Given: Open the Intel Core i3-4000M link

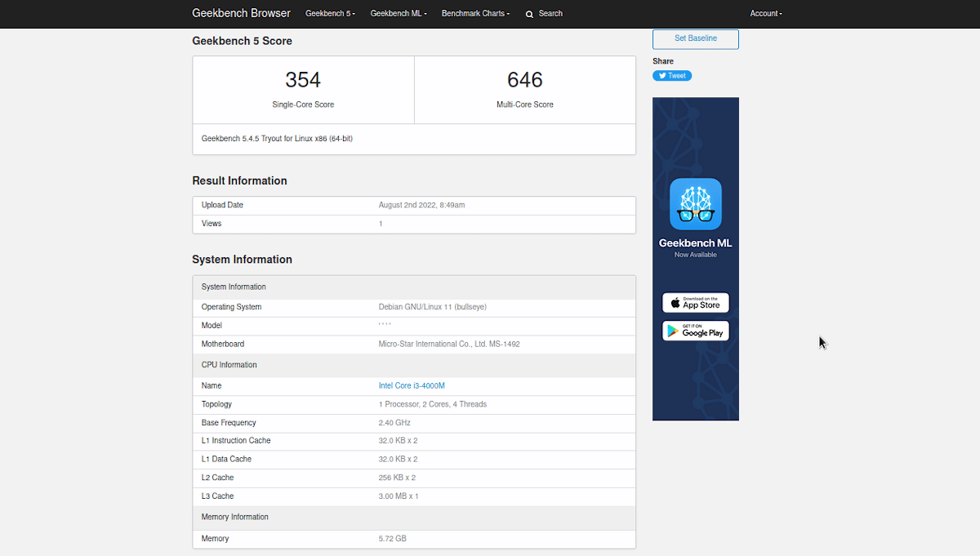Looking at the screenshot, I should click(x=412, y=386).
